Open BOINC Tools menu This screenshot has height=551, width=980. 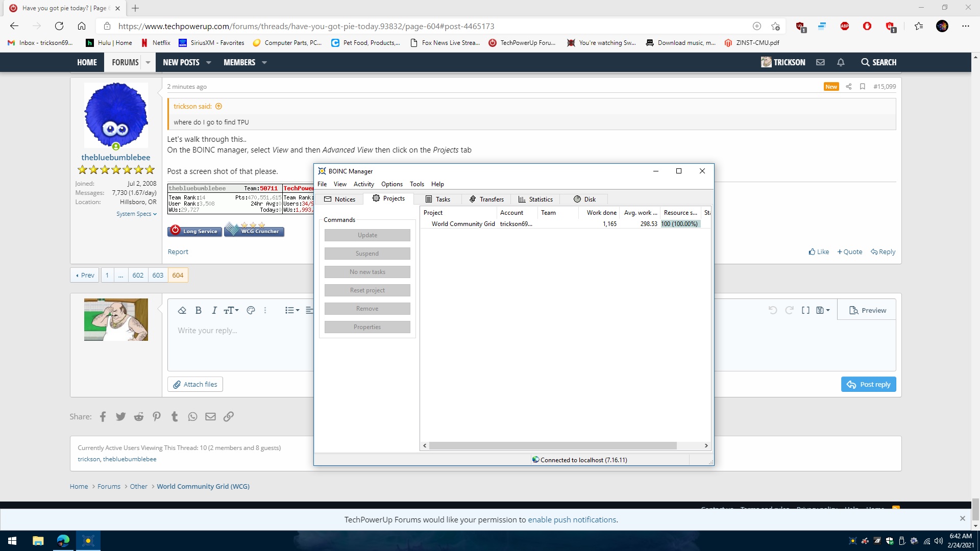tap(417, 184)
